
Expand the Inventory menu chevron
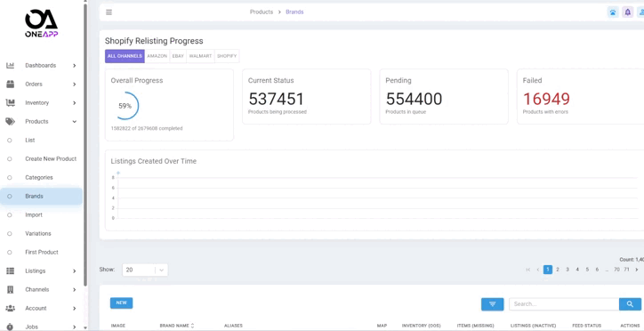(x=75, y=102)
